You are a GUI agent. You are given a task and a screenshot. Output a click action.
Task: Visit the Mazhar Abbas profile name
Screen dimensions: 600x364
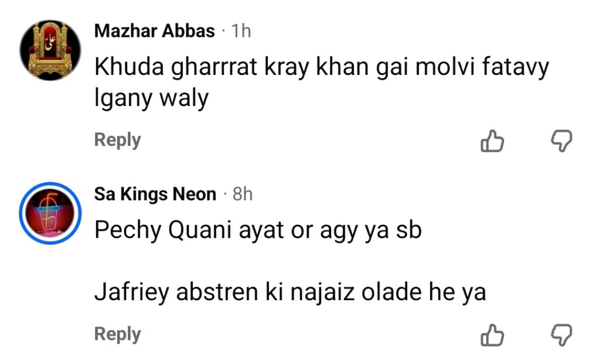[155, 31]
